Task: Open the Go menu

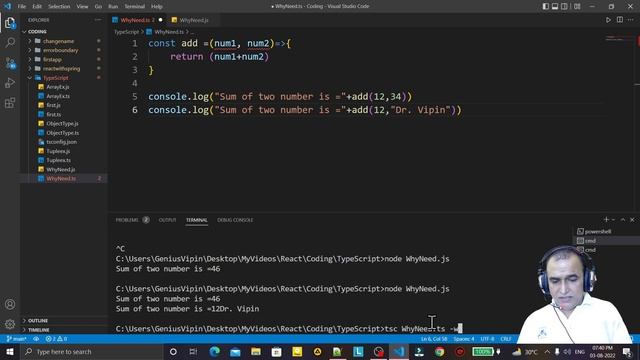Action: pyautogui.click(x=98, y=6)
